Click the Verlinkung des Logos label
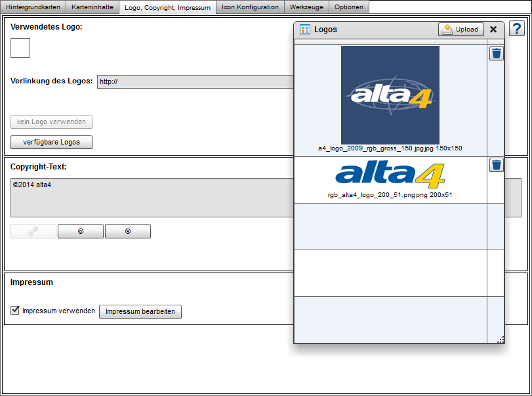The width and height of the screenshot is (532, 396). point(52,81)
